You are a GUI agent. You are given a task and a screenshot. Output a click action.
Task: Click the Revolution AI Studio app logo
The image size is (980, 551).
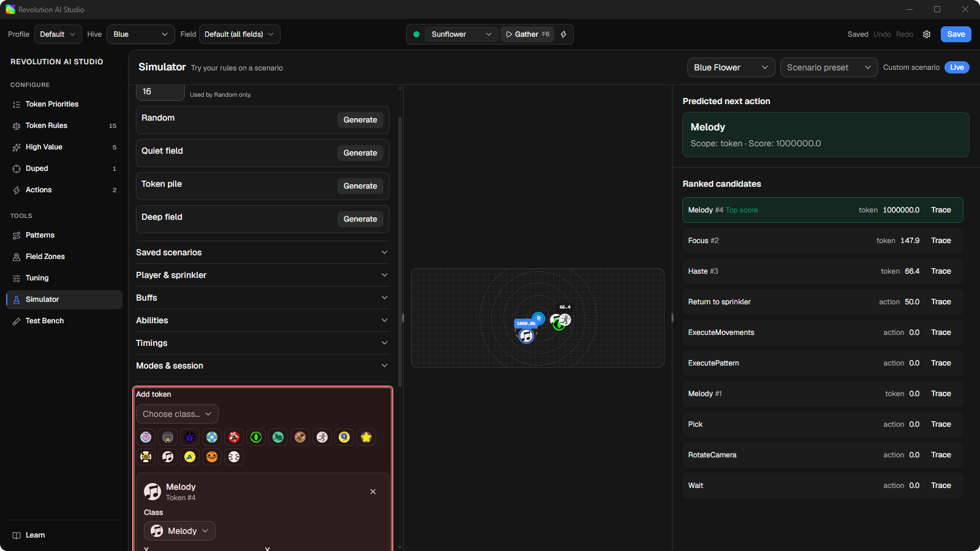10,9
